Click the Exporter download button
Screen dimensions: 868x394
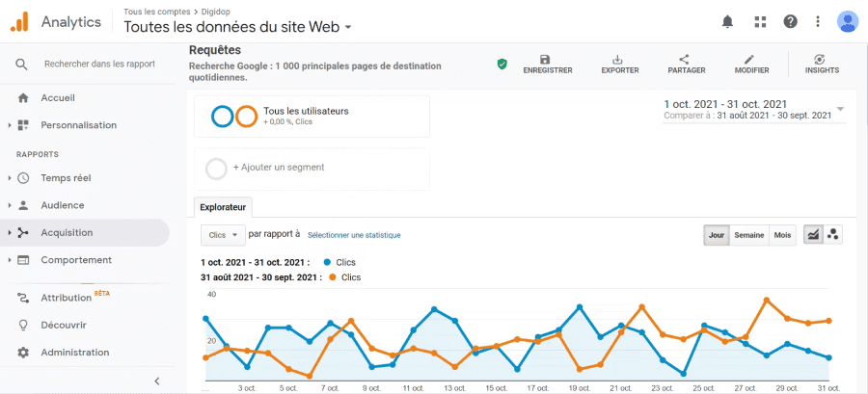tap(620, 65)
